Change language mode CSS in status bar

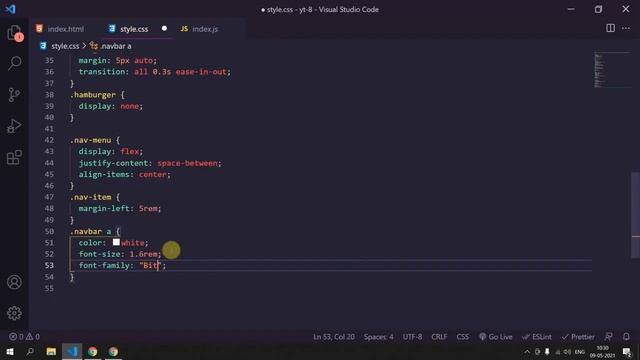[x=462, y=337]
